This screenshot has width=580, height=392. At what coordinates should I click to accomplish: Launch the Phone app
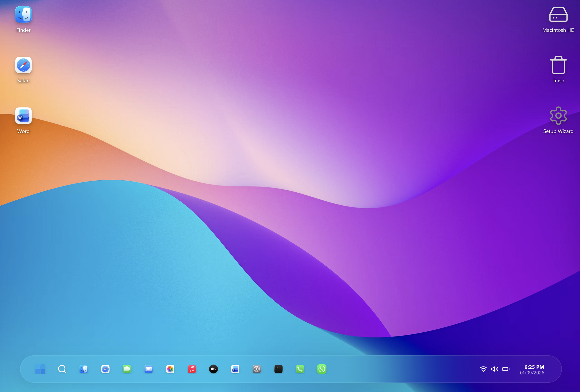pyautogui.click(x=300, y=369)
